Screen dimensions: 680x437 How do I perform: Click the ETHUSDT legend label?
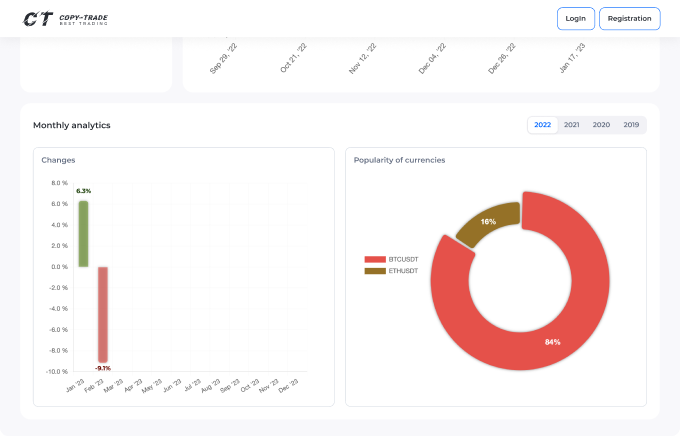[x=403, y=271]
